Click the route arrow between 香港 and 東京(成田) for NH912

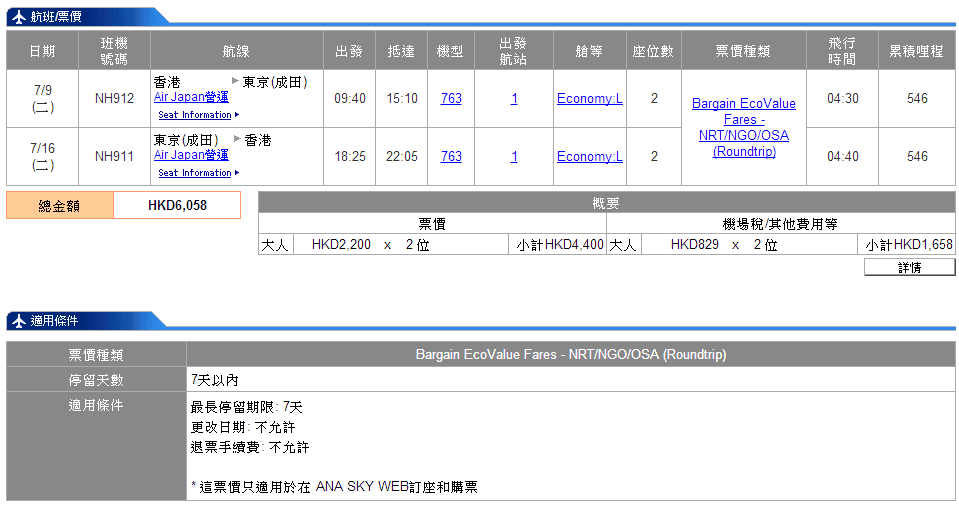point(235,81)
